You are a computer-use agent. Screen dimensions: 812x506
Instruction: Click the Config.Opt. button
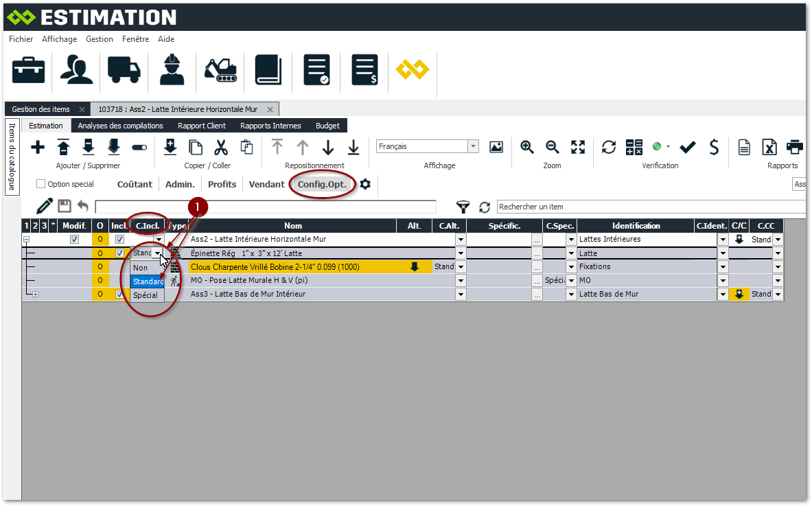(322, 184)
